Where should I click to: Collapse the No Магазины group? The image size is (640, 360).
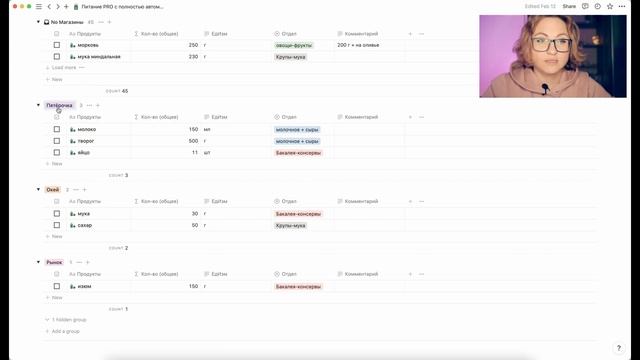[38, 22]
